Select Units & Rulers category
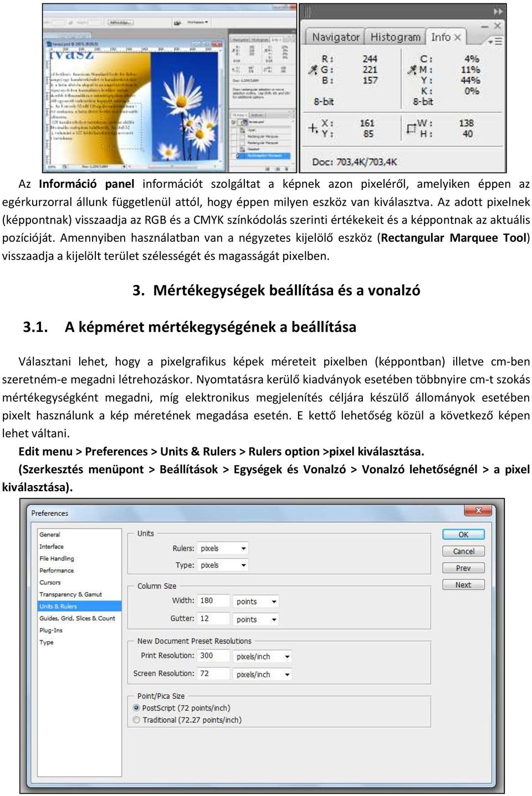The width and height of the screenshot is (532, 796). pyautogui.click(x=79, y=606)
